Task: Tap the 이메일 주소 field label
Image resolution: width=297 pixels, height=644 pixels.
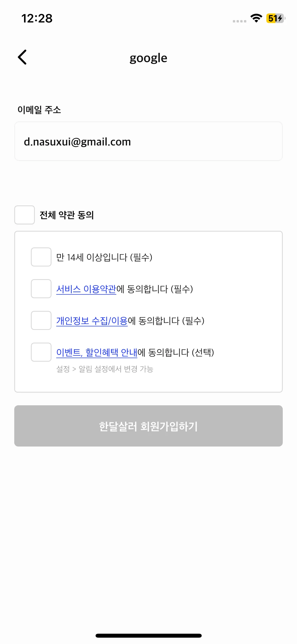Action: 39,110
